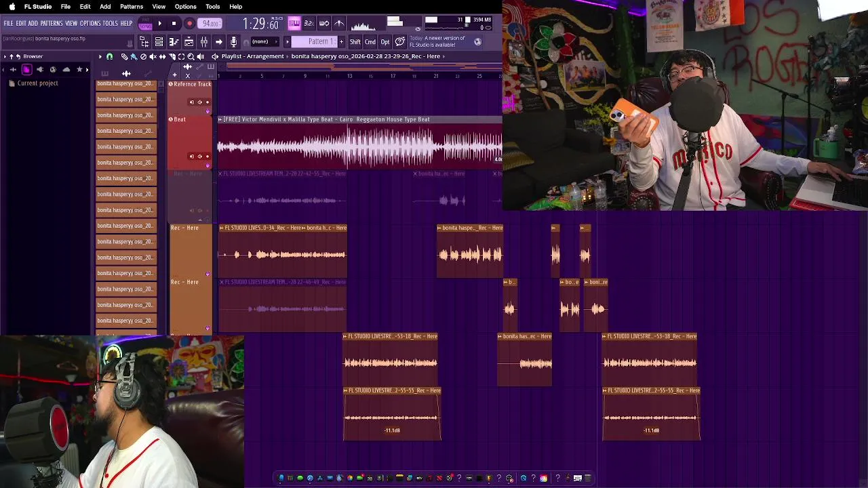Add new pattern with plus button
This screenshot has height=488, width=868.
pyautogui.click(x=341, y=42)
